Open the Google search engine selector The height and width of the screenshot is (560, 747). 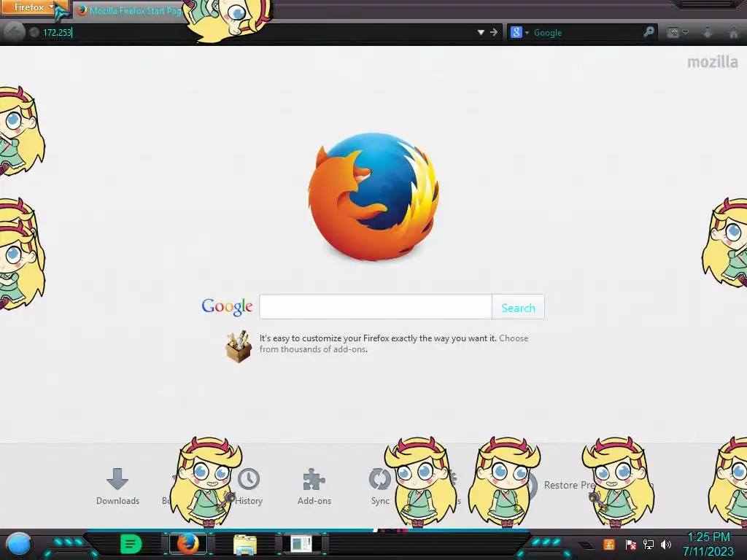coord(519,32)
